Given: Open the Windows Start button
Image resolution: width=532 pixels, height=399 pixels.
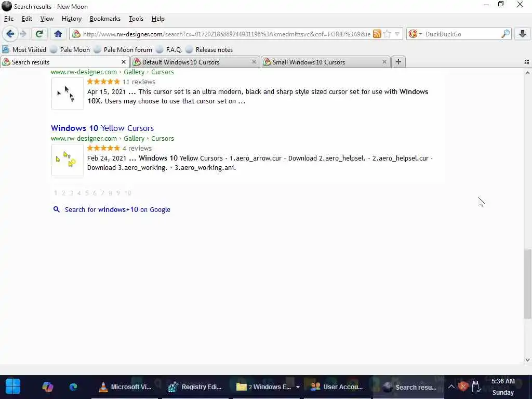Looking at the screenshot, I should (x=13, y=387).
